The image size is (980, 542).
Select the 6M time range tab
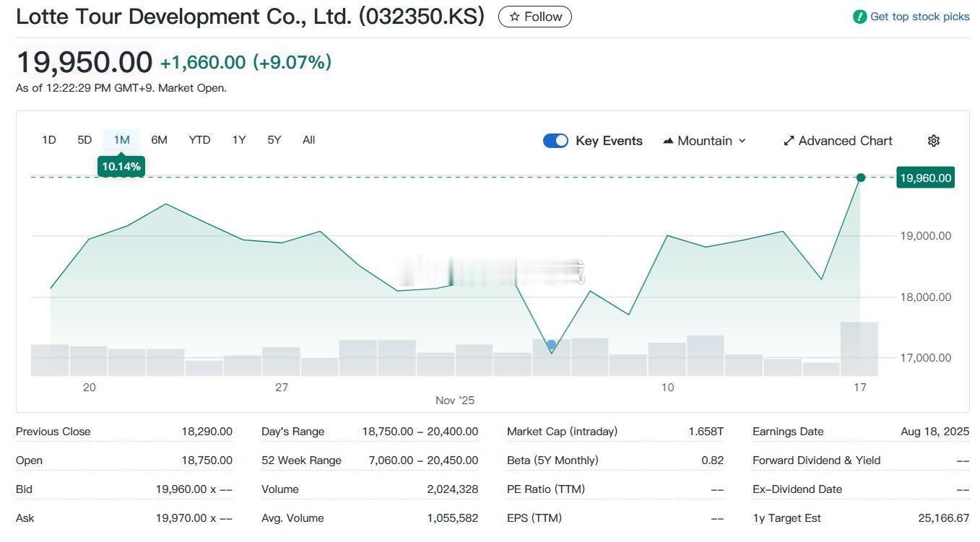(159, 140)
